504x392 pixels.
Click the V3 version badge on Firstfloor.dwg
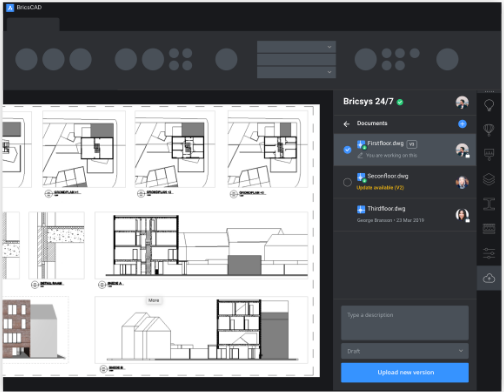412,144
